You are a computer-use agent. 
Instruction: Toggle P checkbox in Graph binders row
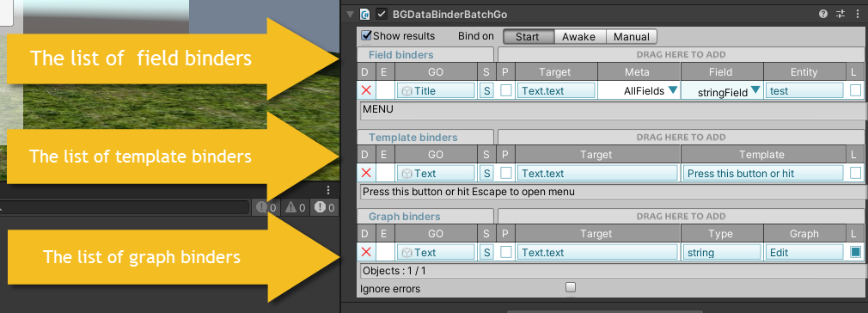(x=506, y=252)
